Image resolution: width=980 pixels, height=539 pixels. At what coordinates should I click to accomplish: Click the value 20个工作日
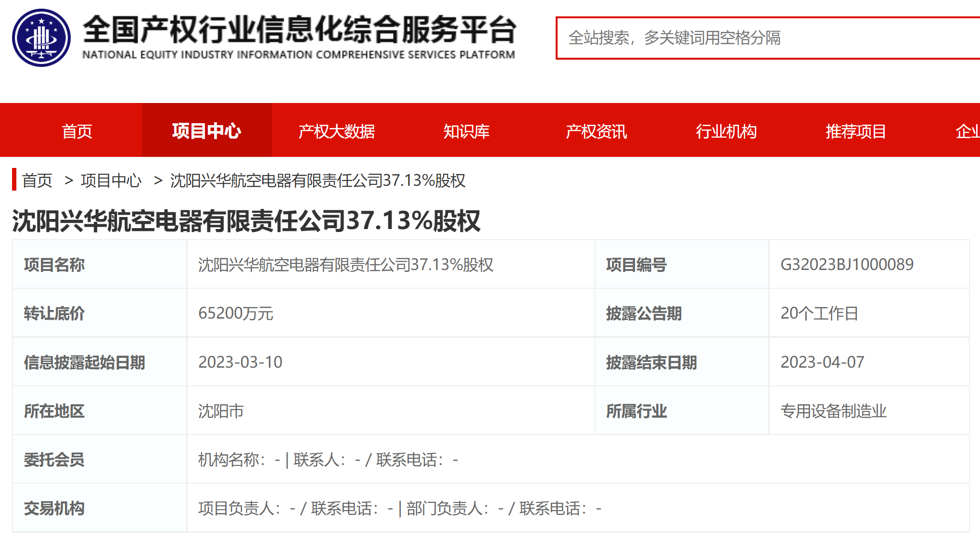point(819,313)
